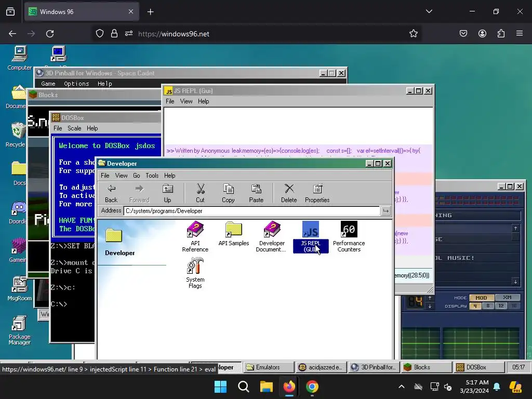The image size is (532, 399).
Task: Open Firefox site permissions icon in URL bar
Action: click(x=129, y=34)
